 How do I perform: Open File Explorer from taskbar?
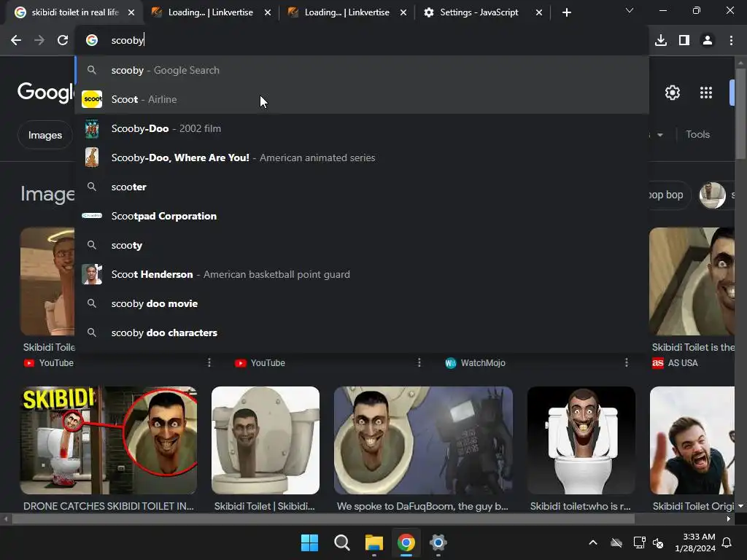[x=374, y=542]
